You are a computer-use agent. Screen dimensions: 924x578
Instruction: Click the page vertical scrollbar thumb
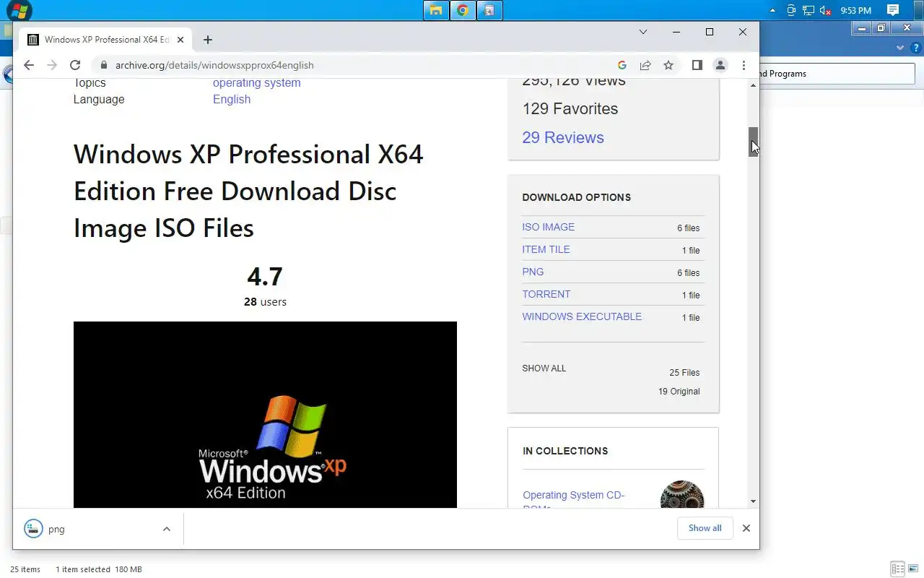(x=753, y=142)
